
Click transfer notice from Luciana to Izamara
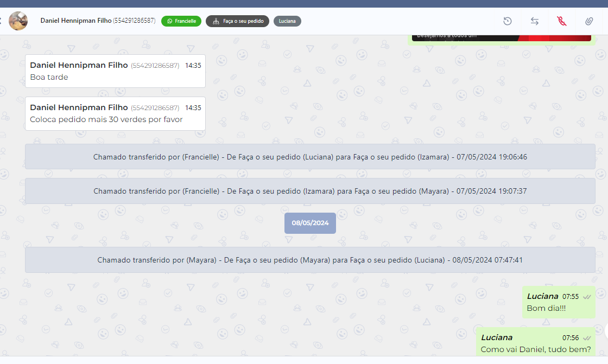[310, 157]
